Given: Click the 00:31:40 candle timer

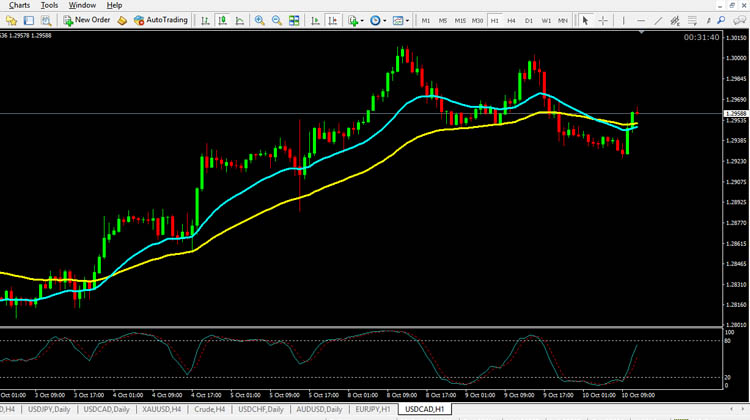Looking at the screenshot, I should 701,37.
